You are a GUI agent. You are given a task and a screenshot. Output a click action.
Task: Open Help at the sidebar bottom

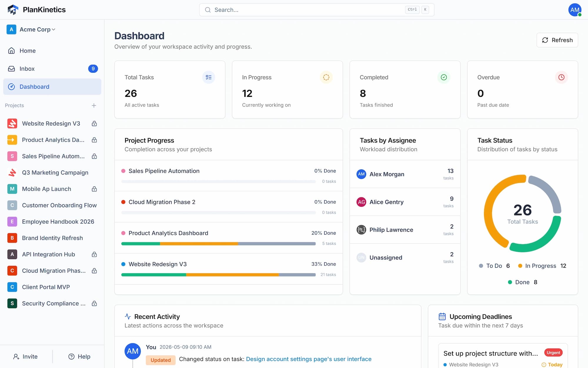[79, 357]
